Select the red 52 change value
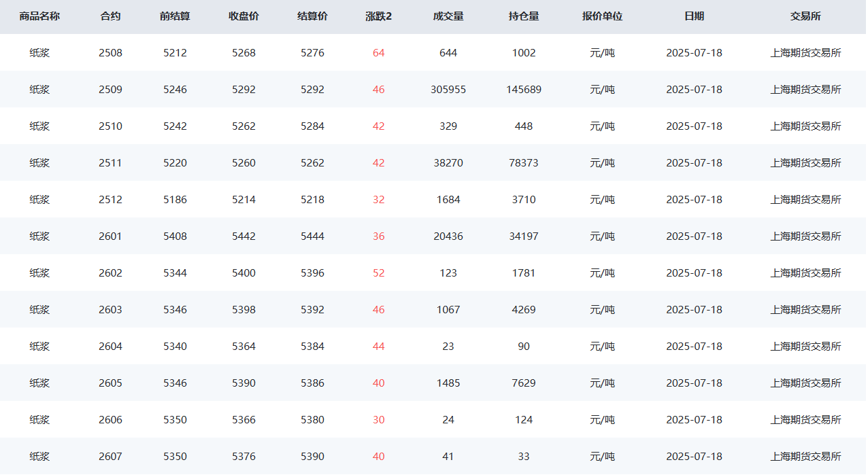This screenshot has width=868, height=475. coord(378,273)
